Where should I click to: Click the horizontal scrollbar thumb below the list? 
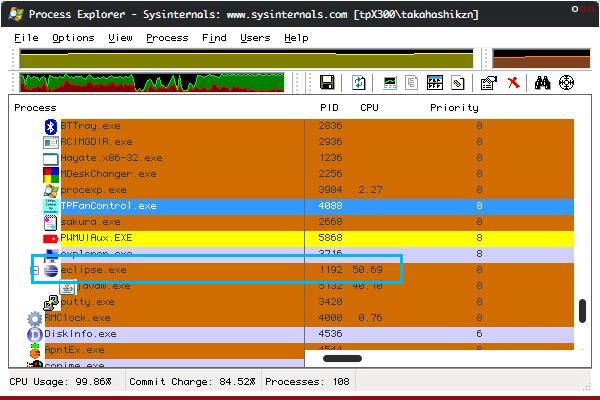coord(342,359)
